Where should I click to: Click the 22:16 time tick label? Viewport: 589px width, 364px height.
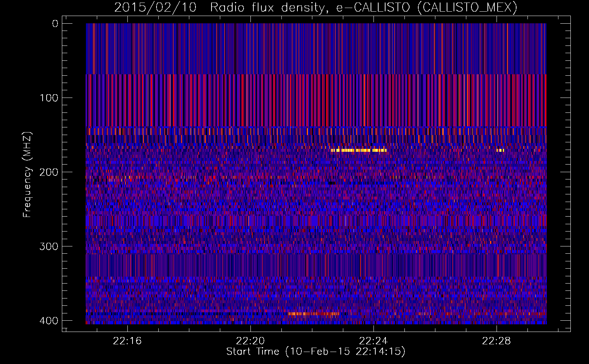point(127,341)
